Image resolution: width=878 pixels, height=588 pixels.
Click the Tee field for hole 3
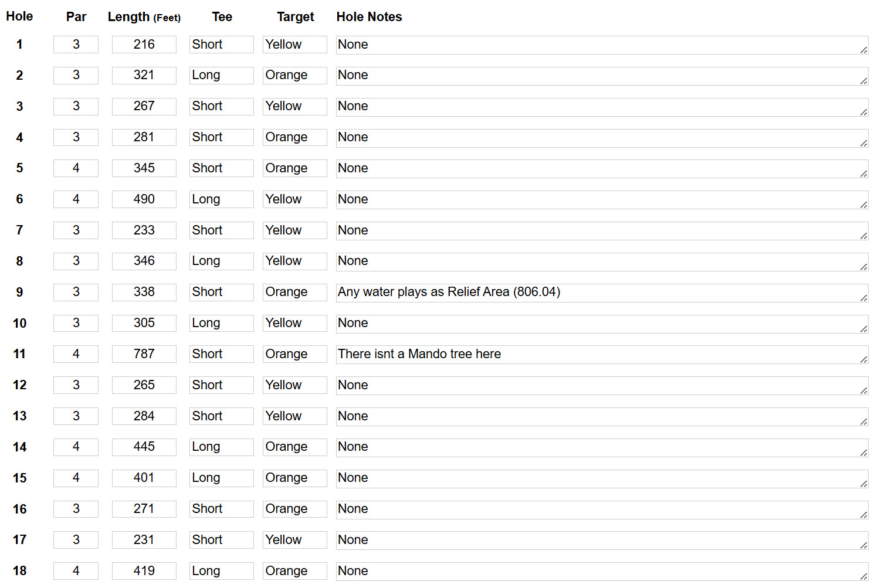(221, 106)
